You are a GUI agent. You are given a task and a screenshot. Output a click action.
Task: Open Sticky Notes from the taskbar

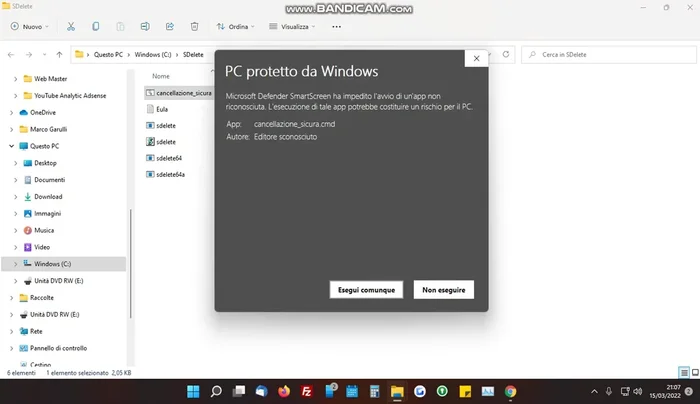coord(465,392)
